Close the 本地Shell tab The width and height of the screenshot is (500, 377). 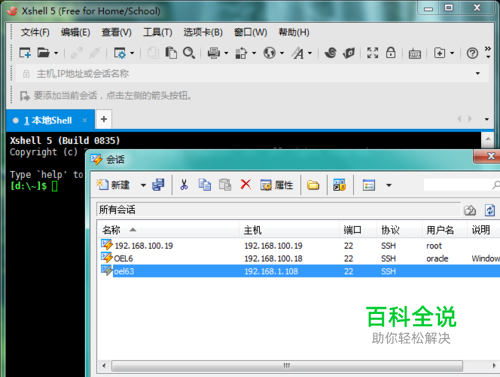85,120
